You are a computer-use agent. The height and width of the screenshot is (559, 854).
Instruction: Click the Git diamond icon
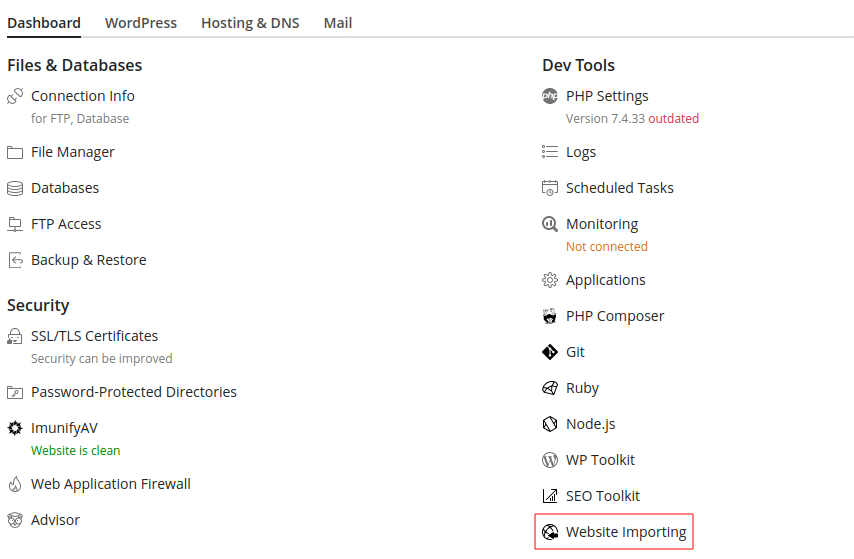[550, 352]
